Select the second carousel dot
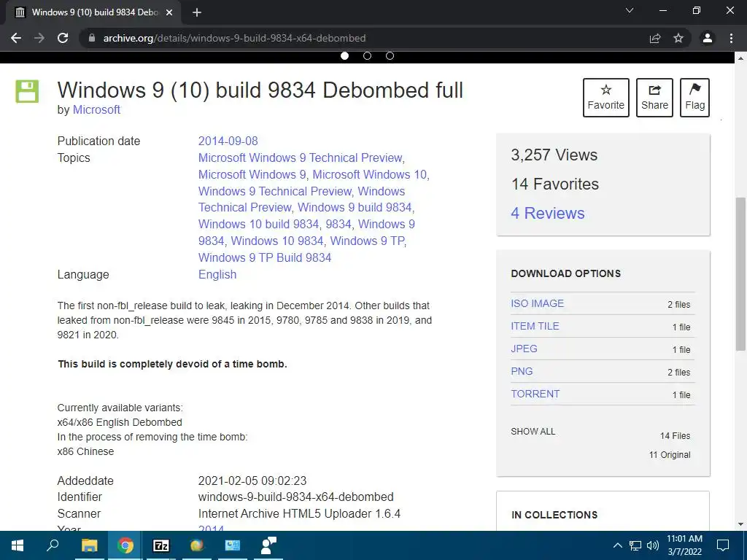 point(368,55)
